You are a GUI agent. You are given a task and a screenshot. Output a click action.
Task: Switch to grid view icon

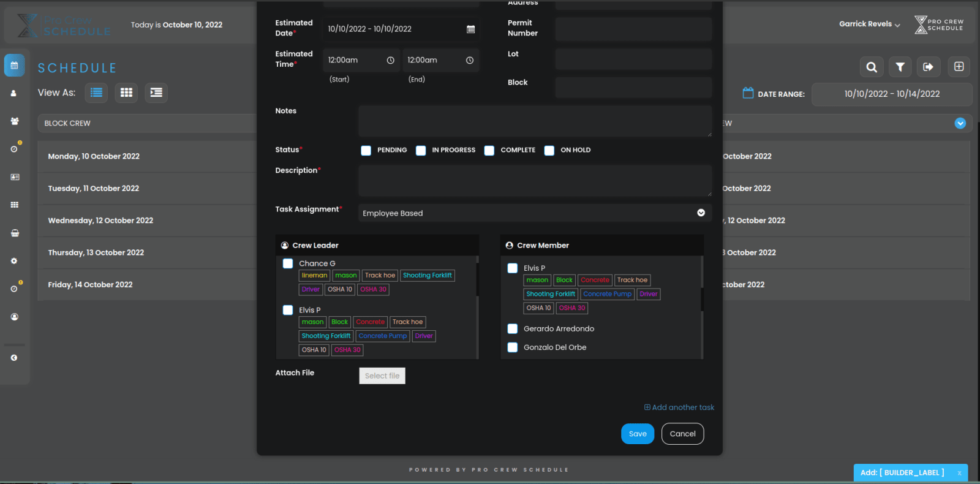click(x=126, y=93)
